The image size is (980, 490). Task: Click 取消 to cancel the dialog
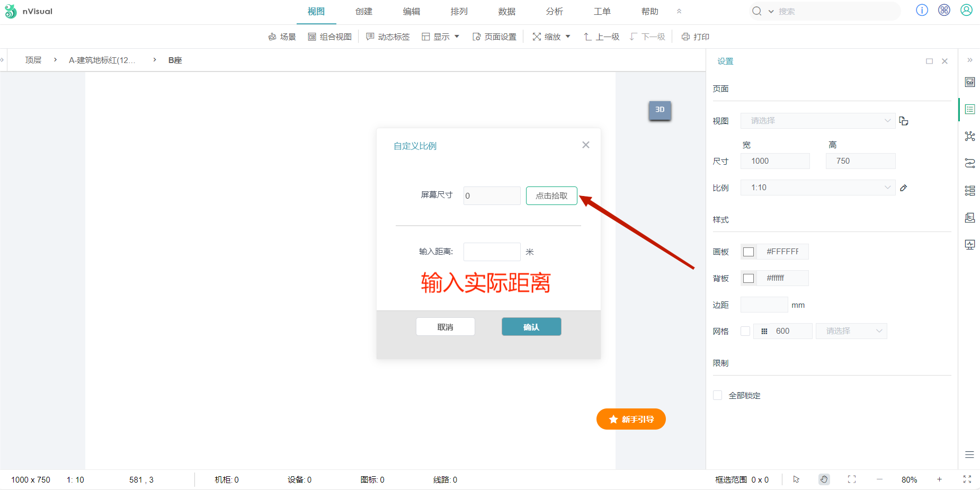tap(445, 327)
